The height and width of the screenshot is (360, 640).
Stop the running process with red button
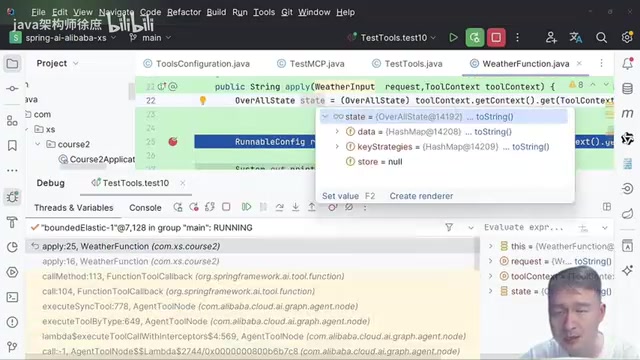[496, 38]
